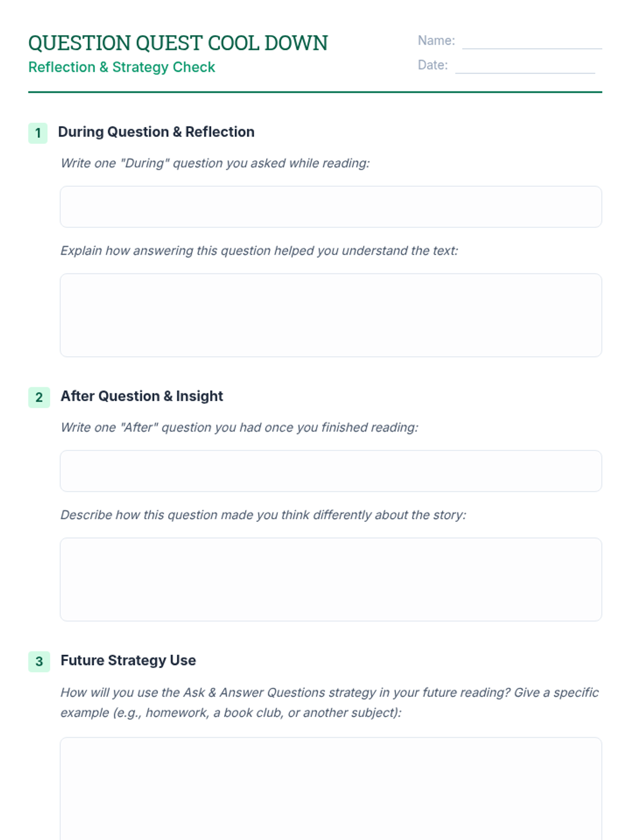Click the After Question & Insight heading

142,396
